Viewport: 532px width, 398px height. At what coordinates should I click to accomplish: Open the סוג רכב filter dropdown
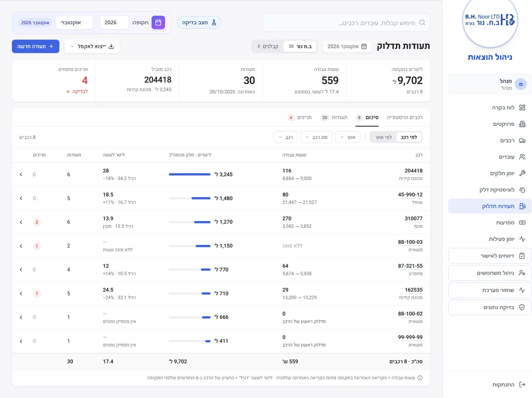(x=316, y=137)
